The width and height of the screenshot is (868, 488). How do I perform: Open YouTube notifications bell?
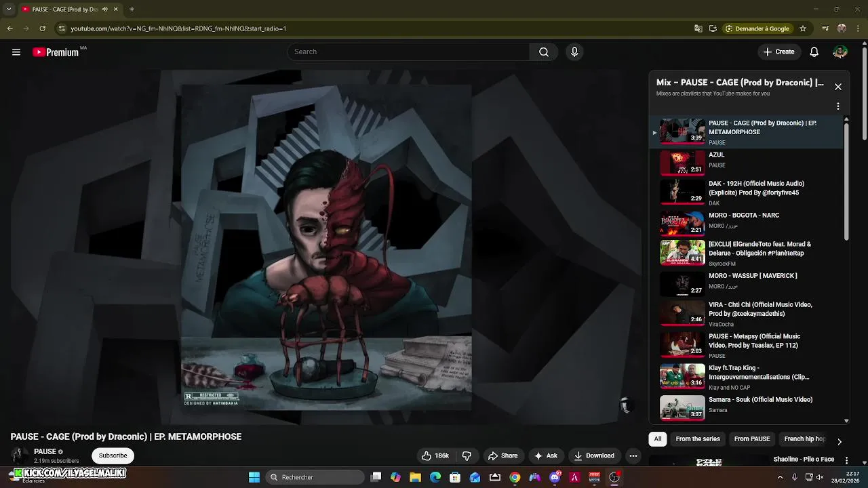(814, 52)
